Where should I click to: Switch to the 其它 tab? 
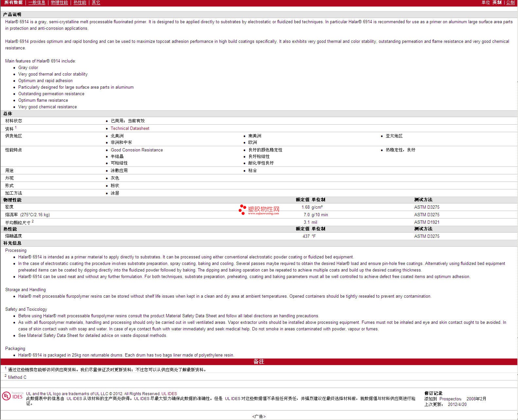click(x=96, y=3)
